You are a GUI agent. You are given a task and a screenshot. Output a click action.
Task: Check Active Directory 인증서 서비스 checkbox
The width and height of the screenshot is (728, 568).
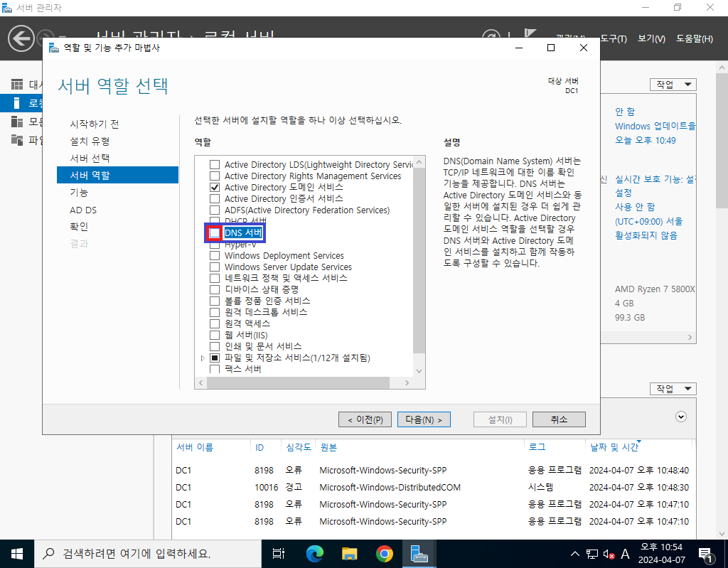click(x=215, y=199)
